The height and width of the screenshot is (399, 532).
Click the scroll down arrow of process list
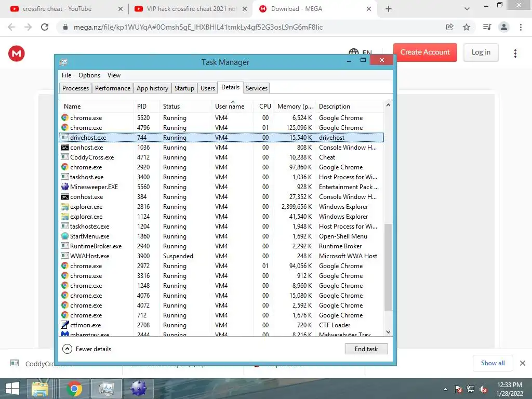point(388,332)
